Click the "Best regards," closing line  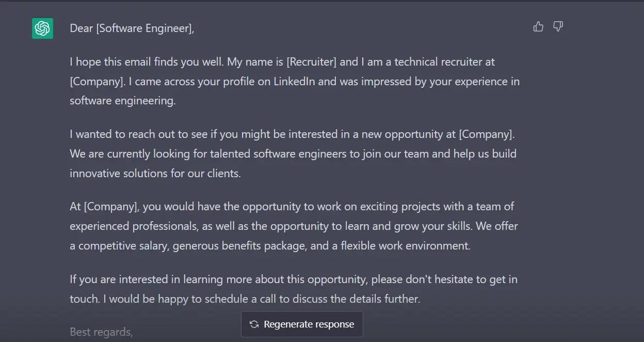(x=101, y=332)
